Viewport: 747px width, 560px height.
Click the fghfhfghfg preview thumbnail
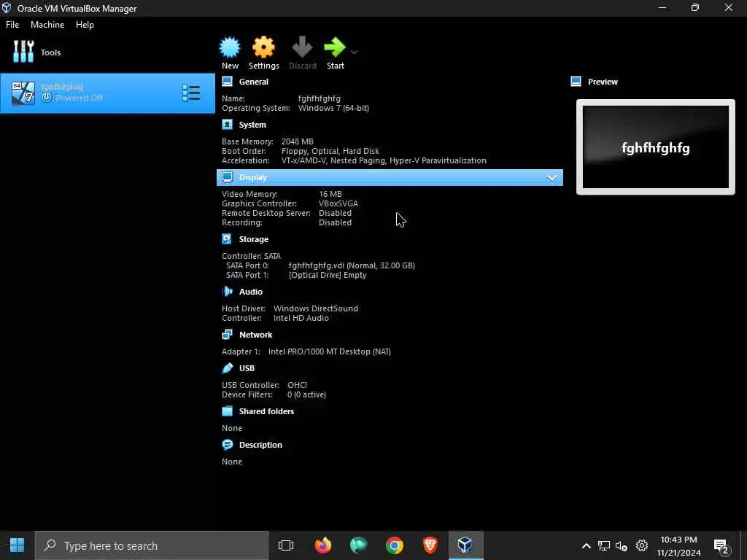[656, 147]
